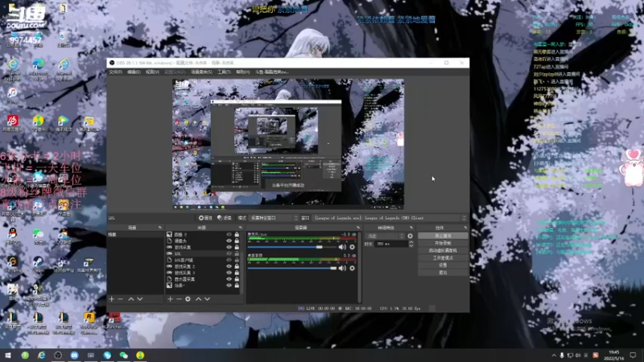The image size is (644, 362).
Task: Open the 编辑(E) menu
Action: click(134, 72)
